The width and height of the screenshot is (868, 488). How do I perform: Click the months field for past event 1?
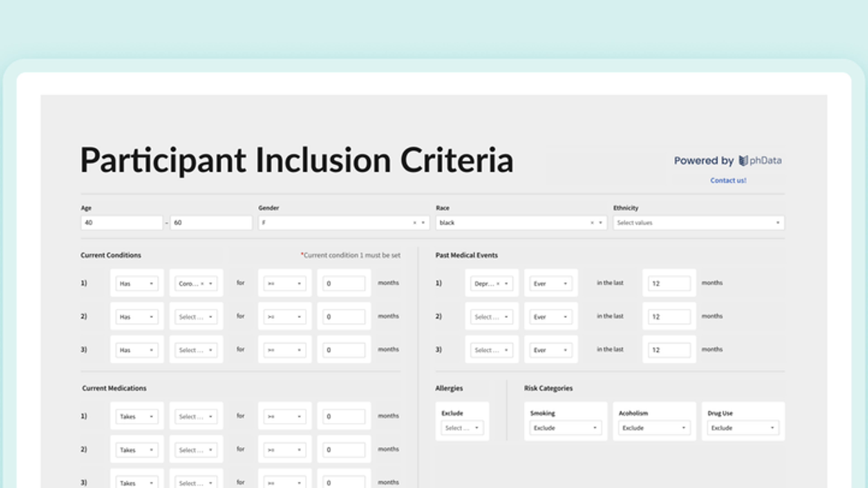pyautogui.click(x=669, y=284)
